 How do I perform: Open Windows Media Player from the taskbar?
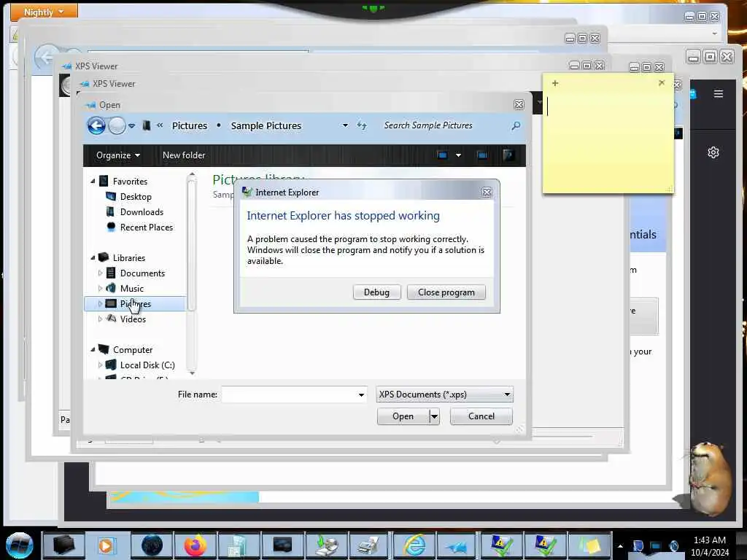[x=107, y=545]
